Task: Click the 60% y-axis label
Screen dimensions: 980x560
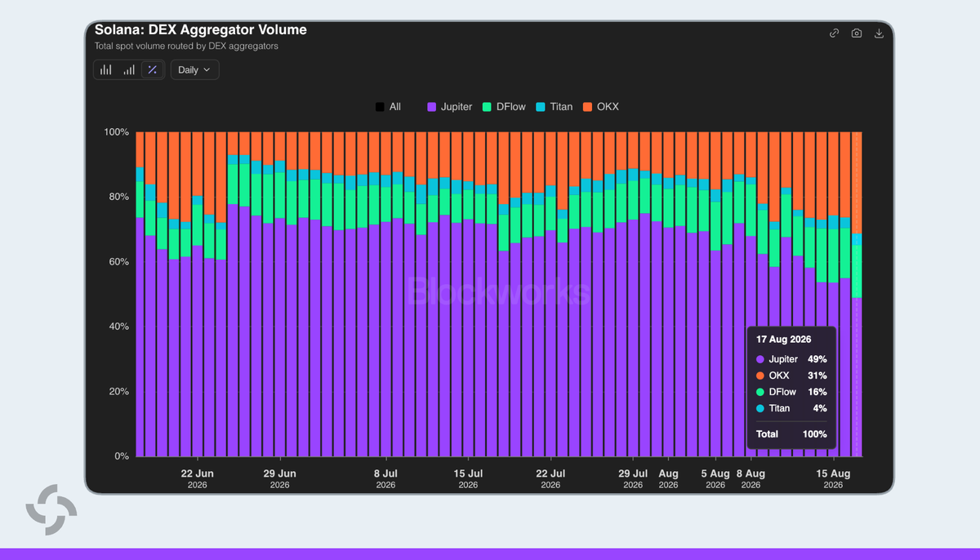Action: [118, 261]
